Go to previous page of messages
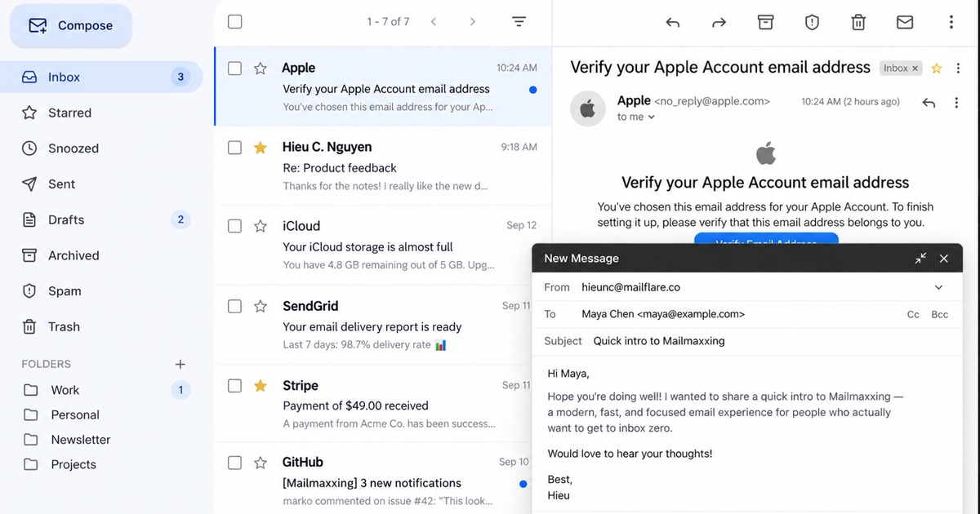Viewport: 980px width, 514px height. (x=434, y=22)
